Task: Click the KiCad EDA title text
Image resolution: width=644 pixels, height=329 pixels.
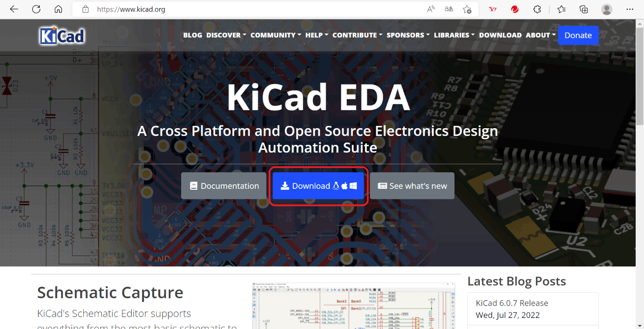Action: click(x=318, y=97)
